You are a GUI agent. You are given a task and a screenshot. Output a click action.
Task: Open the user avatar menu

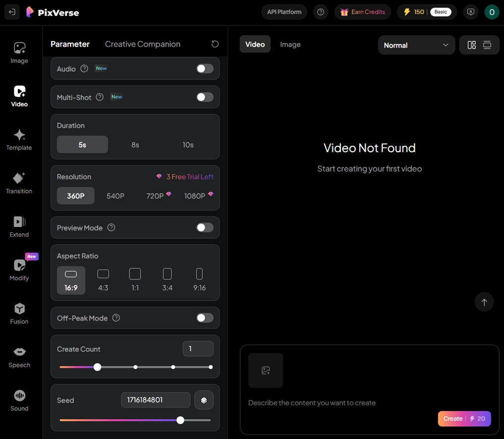[x=492, y=12]
